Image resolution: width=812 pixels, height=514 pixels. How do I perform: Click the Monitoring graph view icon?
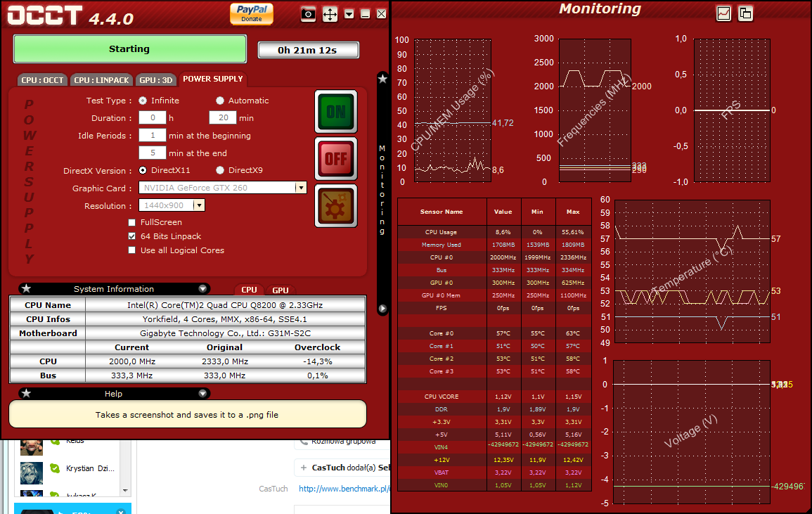click(723, 13)
